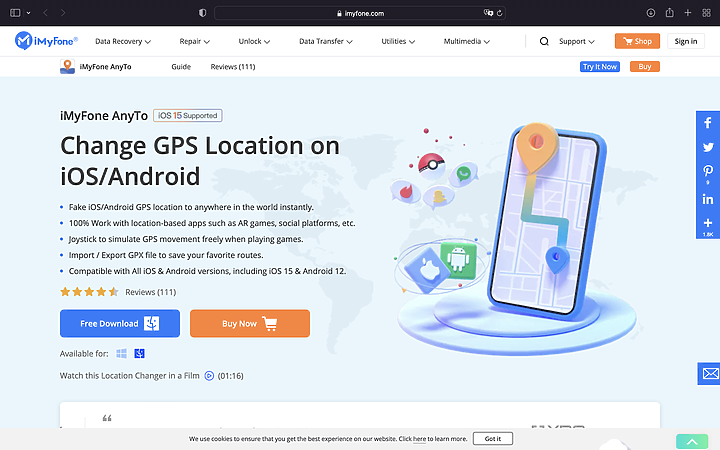
Task: Click the iMyFone logo
Action: coord(46,41)
